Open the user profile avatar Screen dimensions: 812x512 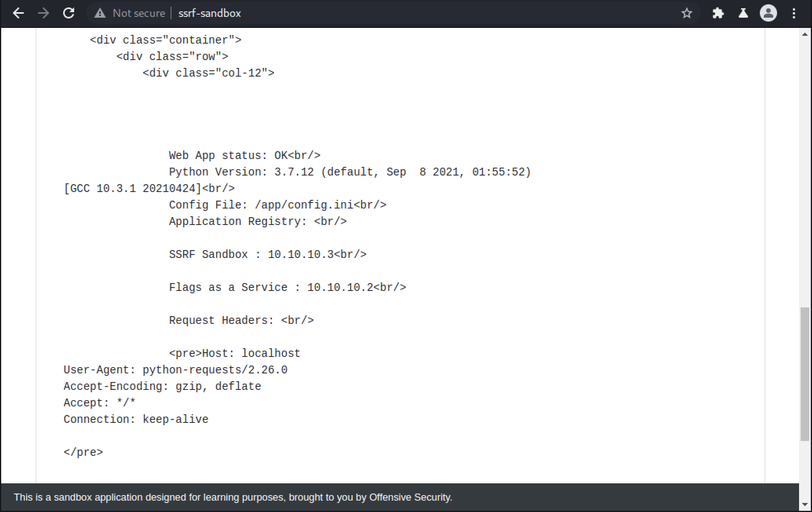(x=768, y=13)
